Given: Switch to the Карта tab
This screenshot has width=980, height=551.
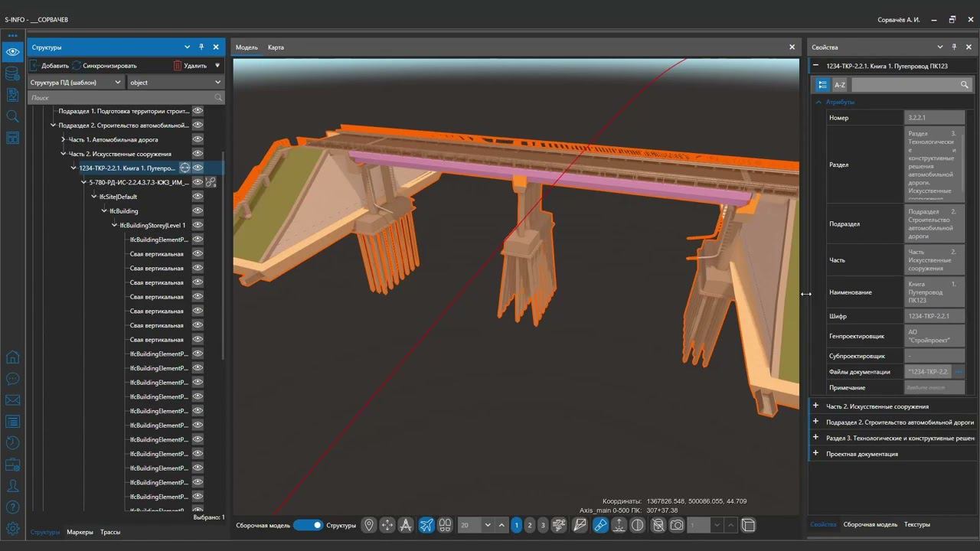Looking at the screenshot, I should coord(276,47).
